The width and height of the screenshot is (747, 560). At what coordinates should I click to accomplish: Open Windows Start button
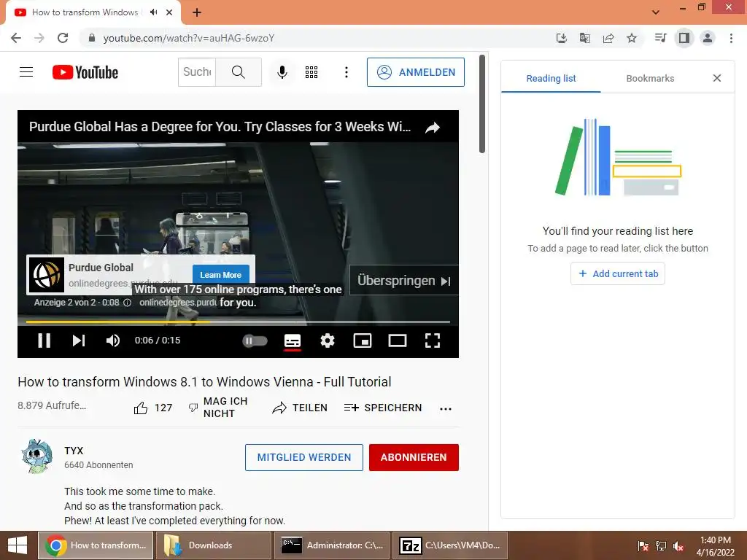18,545
